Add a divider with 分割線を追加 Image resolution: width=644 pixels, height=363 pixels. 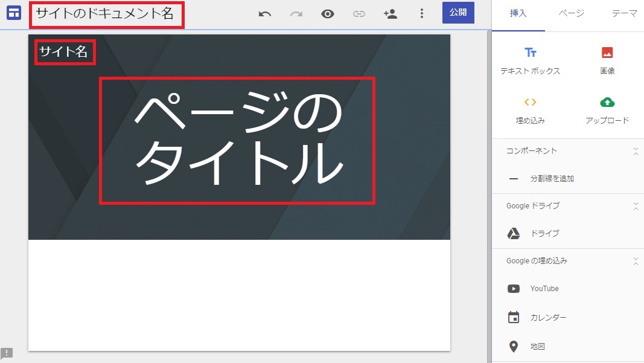pyautogui.click(x=552, y=178)
